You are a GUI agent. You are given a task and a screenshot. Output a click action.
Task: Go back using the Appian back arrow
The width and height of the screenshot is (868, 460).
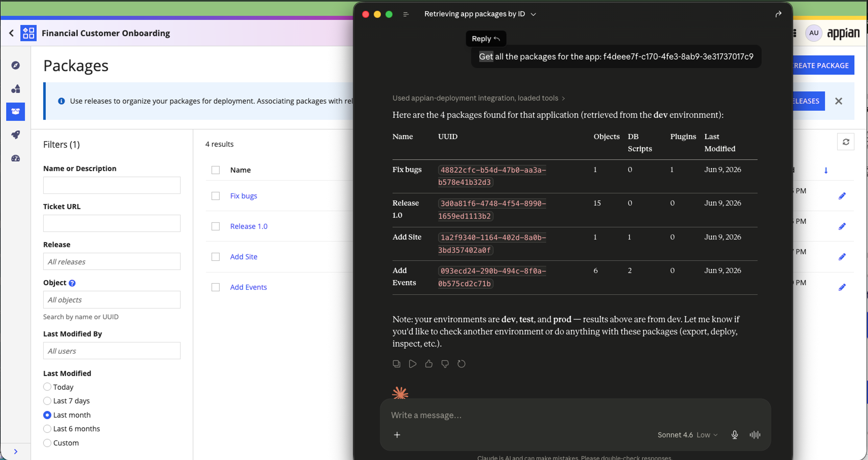[x=12, y=33]
